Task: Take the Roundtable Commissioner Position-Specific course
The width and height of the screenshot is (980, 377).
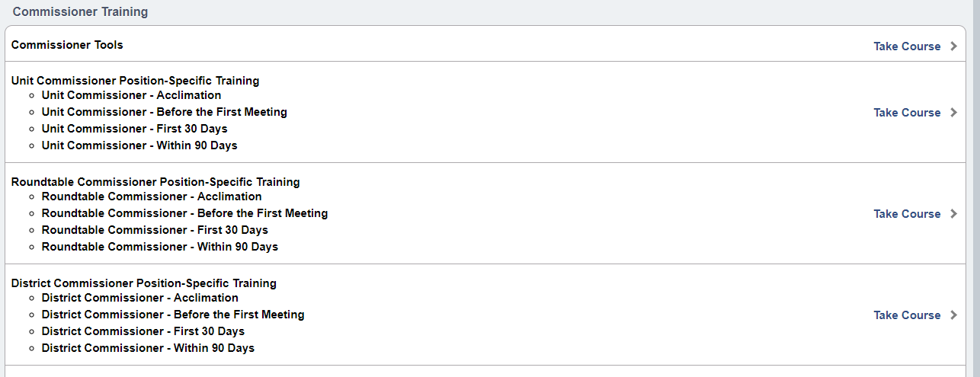Action: coord(907,214)
